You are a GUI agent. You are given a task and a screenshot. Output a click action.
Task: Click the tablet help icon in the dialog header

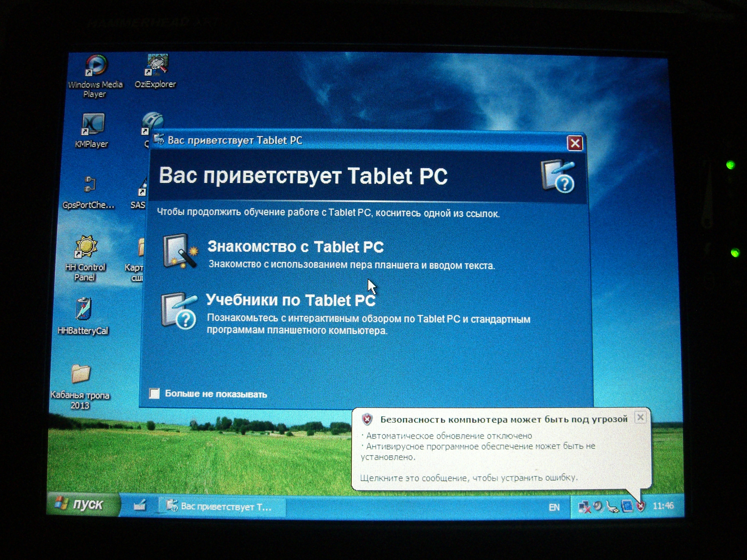click(x=558, y=176)
